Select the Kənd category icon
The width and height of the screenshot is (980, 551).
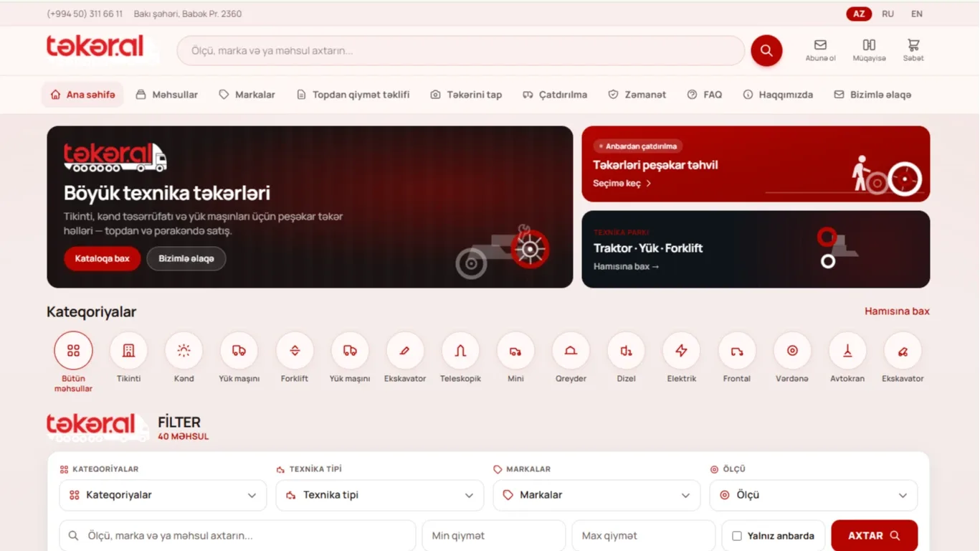tap(184, 350)
